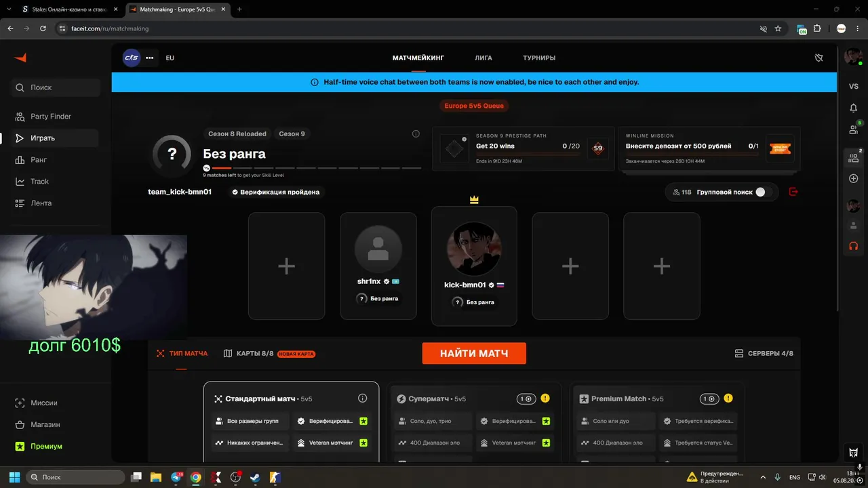Click the info icon on Стандартный матч
868x488 pixels.
(362, 399)
